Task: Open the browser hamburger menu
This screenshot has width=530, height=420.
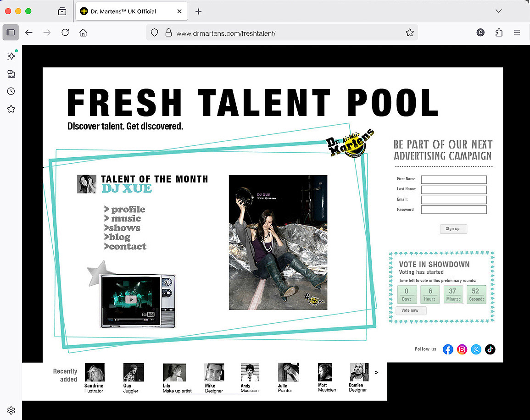Action: 517,33
